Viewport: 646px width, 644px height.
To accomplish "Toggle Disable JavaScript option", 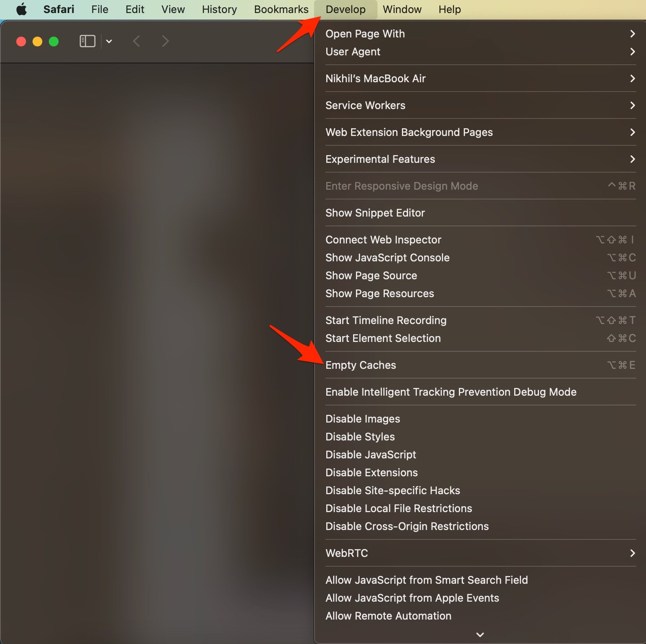I will [x=371, y=455].
